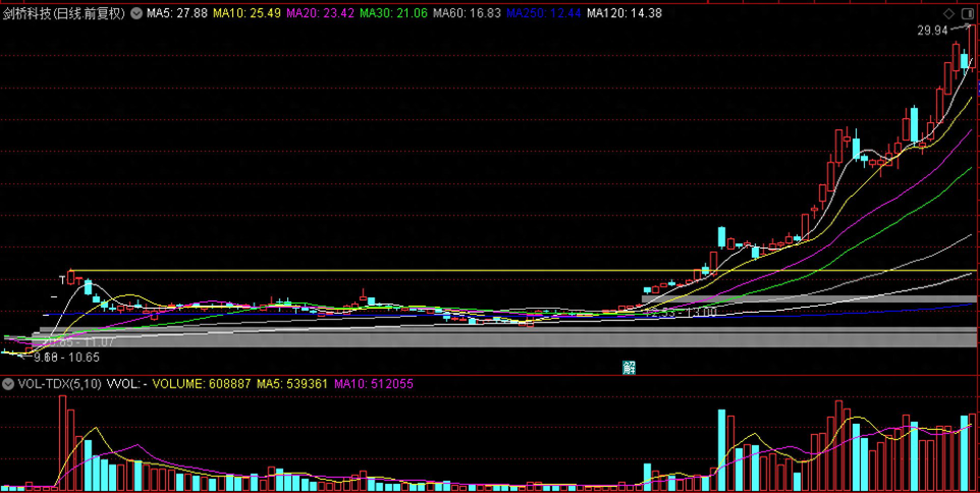Select the MA120: 14.38 indicator label
This screenshot has height=493, width=980.
tap(624, 13)
